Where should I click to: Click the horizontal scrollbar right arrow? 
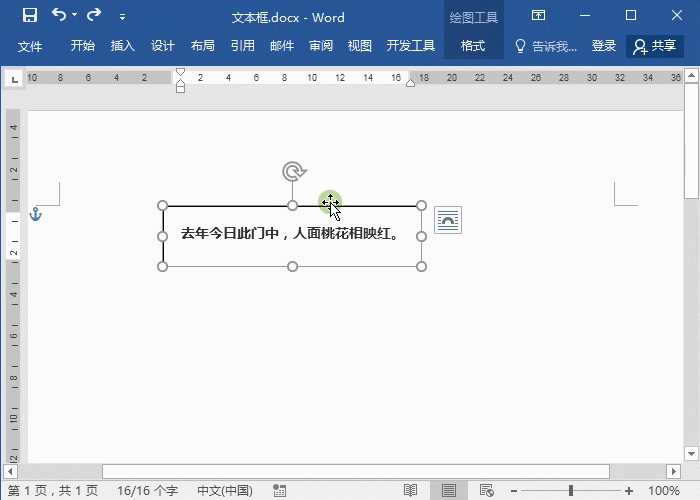pyautogui.click(x=673, y=471)
